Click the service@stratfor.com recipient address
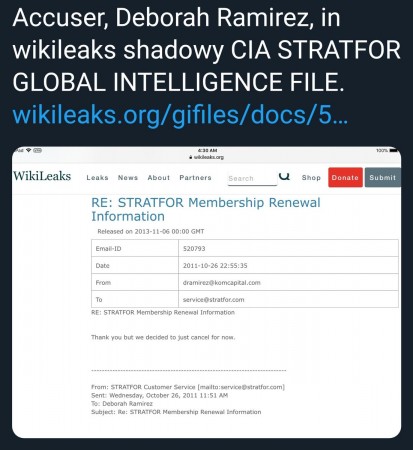The image size is (413, 450). pyautogui.click(x=213, y=300)
